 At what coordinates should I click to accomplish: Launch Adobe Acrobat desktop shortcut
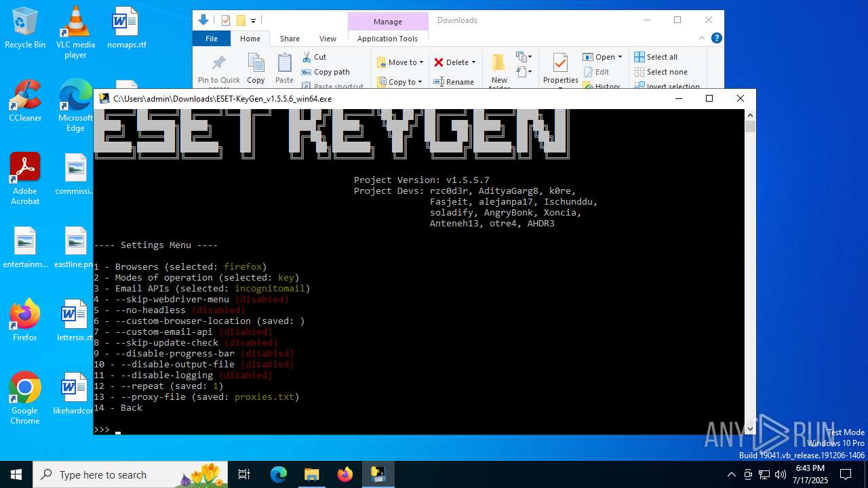coord(25,179)
